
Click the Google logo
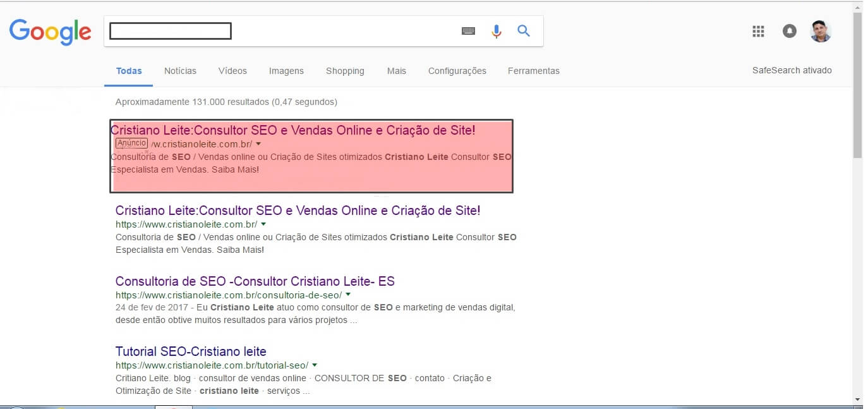click(51, 32)
